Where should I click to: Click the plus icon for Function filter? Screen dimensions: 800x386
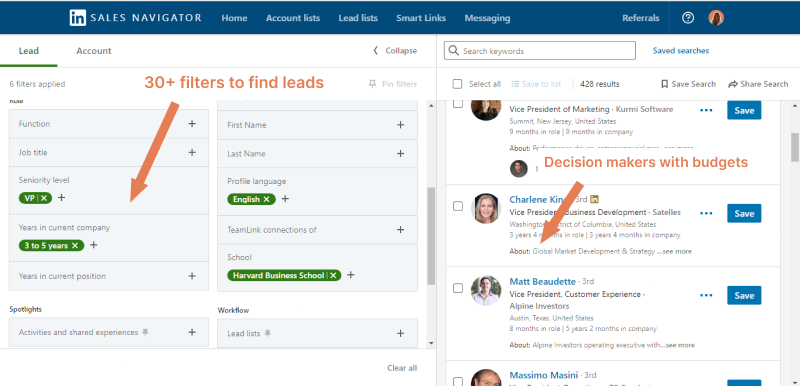(x=192, y=123)
